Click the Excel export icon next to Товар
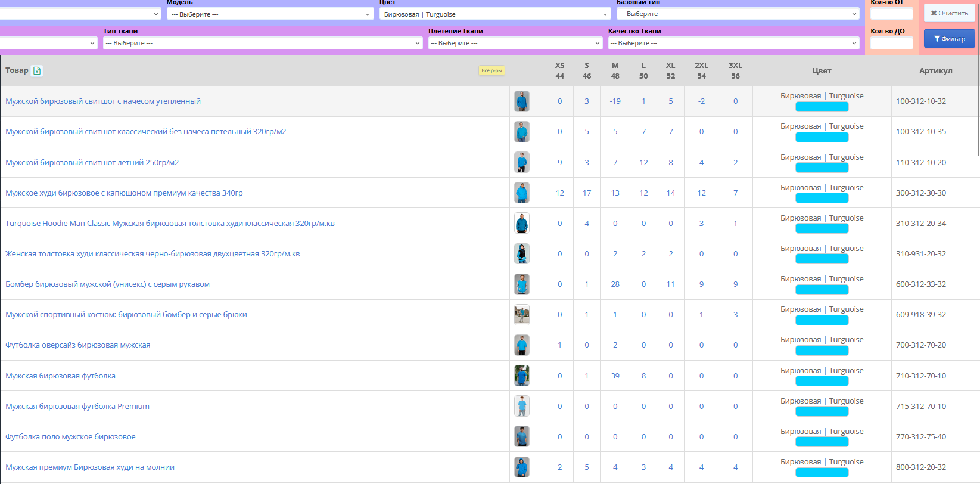The image size is (980, 484). (37, 71)
